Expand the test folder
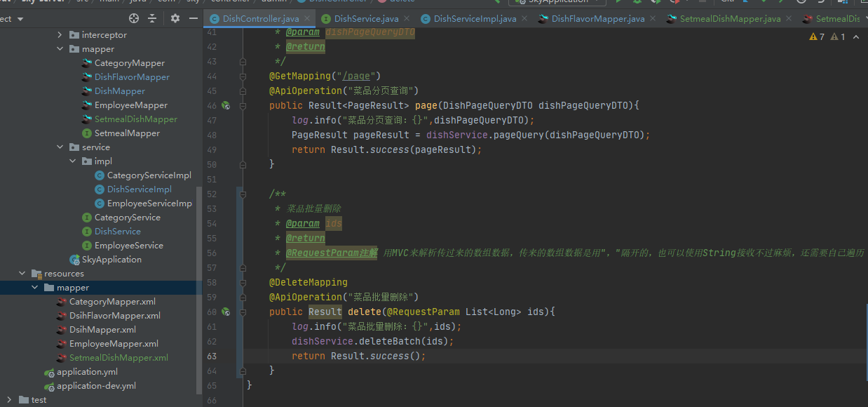 coord(10,400)
